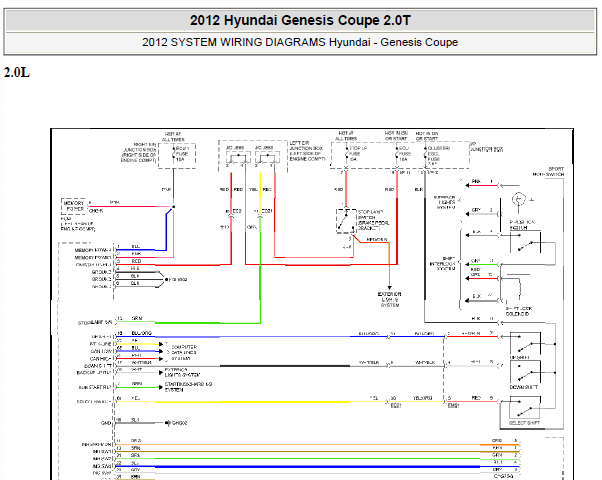Click the '2.0L' section heading
The width and height of the screenshot is (602, 480).
[17, 72]
